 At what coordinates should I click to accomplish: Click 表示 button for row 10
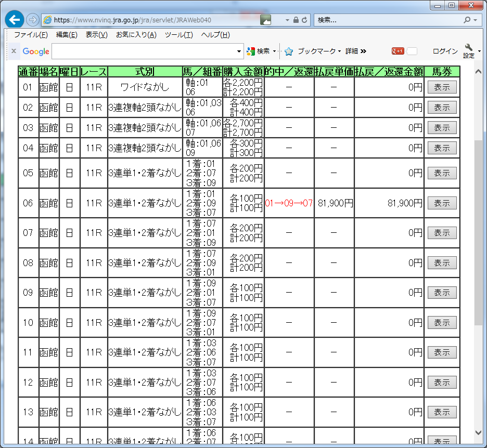442,323
